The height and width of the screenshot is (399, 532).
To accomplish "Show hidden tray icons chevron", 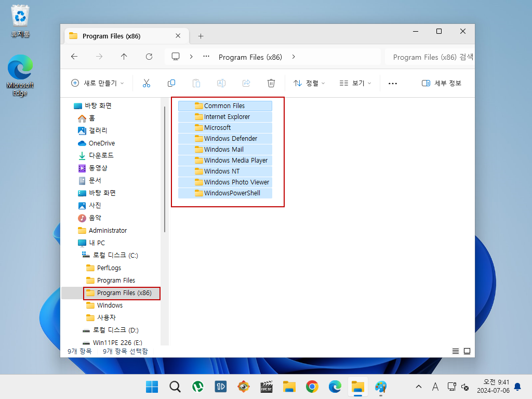I will (x=419, y=387).
